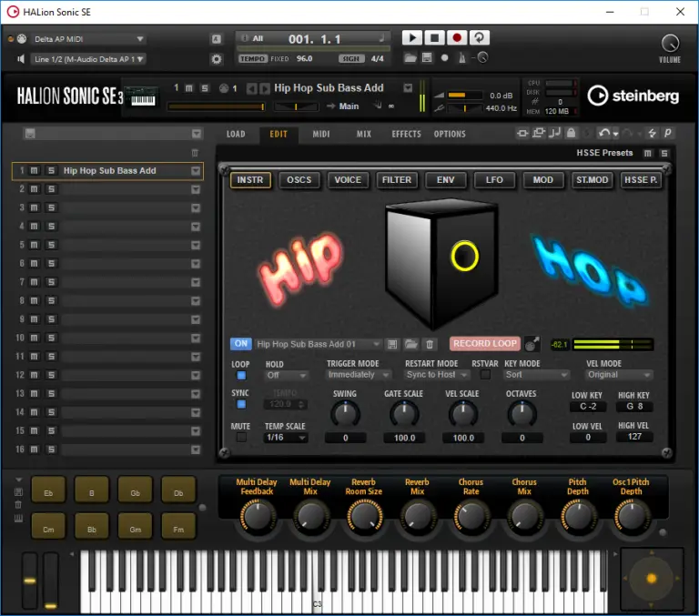
Task: Start playback with the Play button
Action: click(x=412, y=38)
